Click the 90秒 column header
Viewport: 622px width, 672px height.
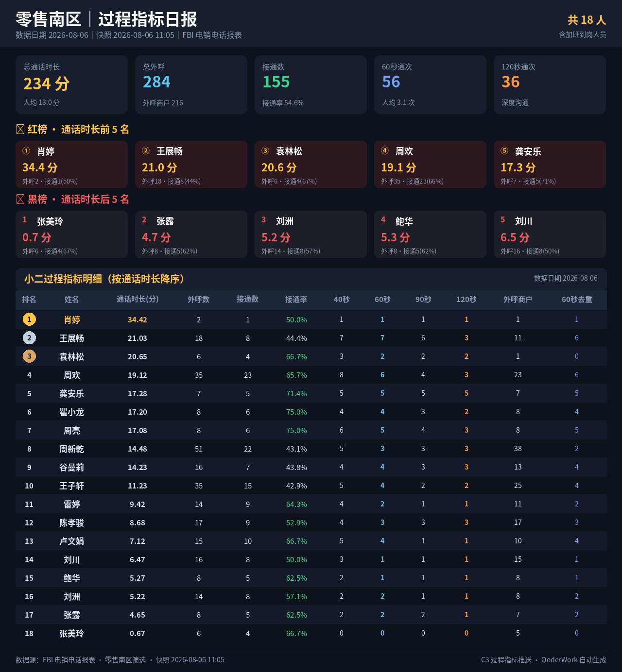click(x=423, y=299)
